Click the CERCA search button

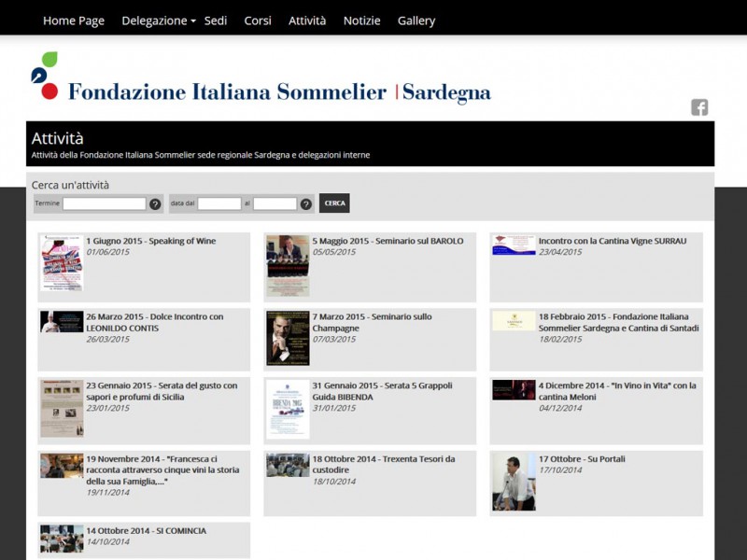click(334, 203)
